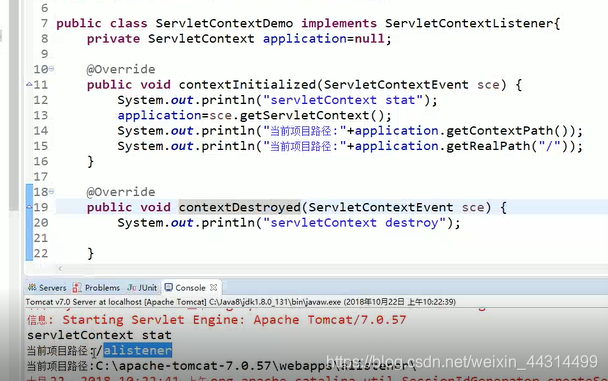Close the Console view with its X icon
The width and height of the screenshot is (608, 381).
(214, 288)
